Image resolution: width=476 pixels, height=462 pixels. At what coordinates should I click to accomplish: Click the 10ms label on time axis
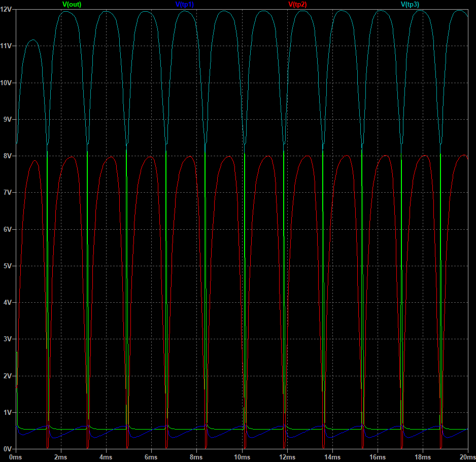pyautogui.click(x=242, y=457)
